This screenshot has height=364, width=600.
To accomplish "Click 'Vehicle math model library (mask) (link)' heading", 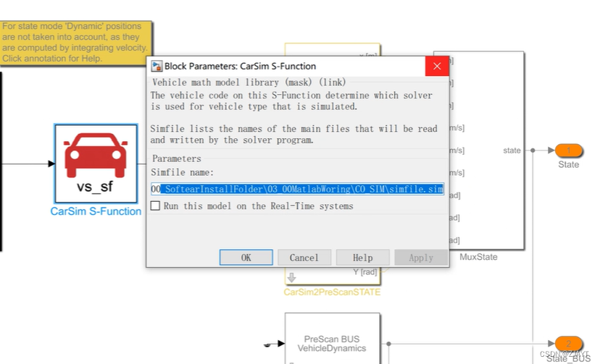I will click(249, 82).
